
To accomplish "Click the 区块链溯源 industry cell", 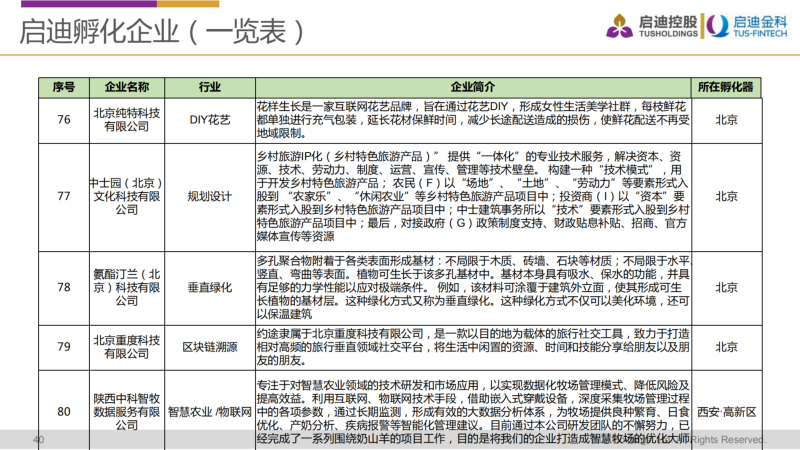I will [210, 347].
